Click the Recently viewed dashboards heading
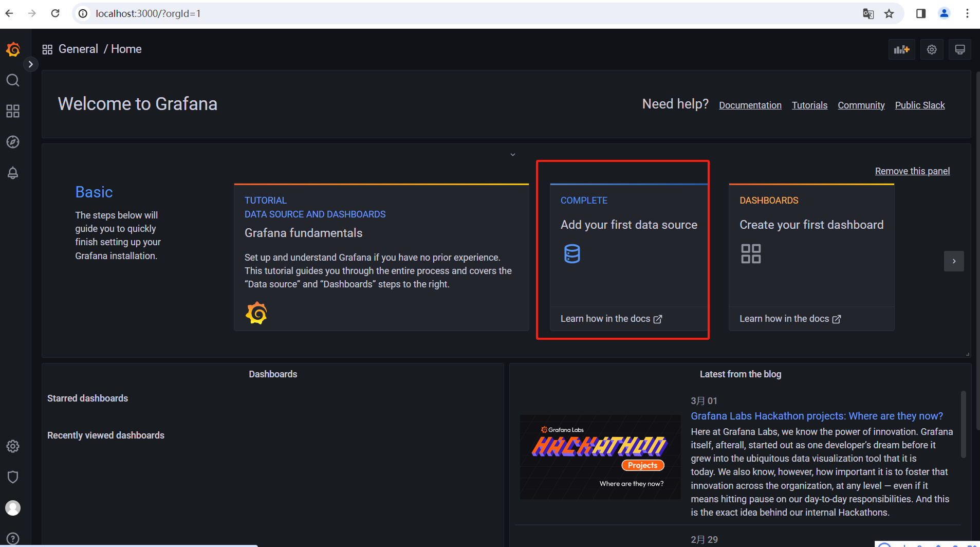 click(106, 435)
